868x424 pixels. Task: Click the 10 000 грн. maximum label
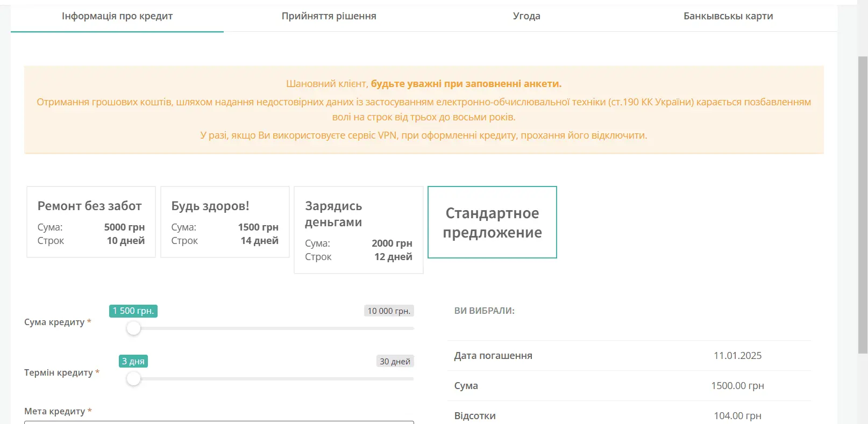click(389, 311)
